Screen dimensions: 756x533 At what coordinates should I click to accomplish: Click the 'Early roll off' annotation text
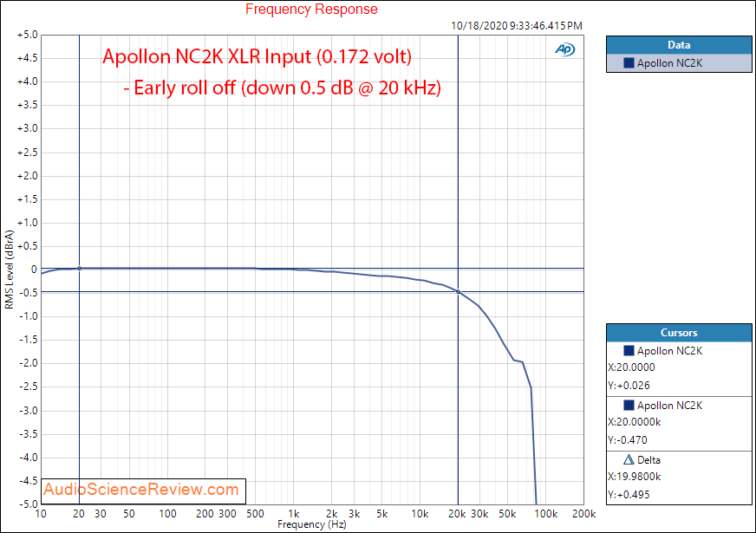click(282, 88)
